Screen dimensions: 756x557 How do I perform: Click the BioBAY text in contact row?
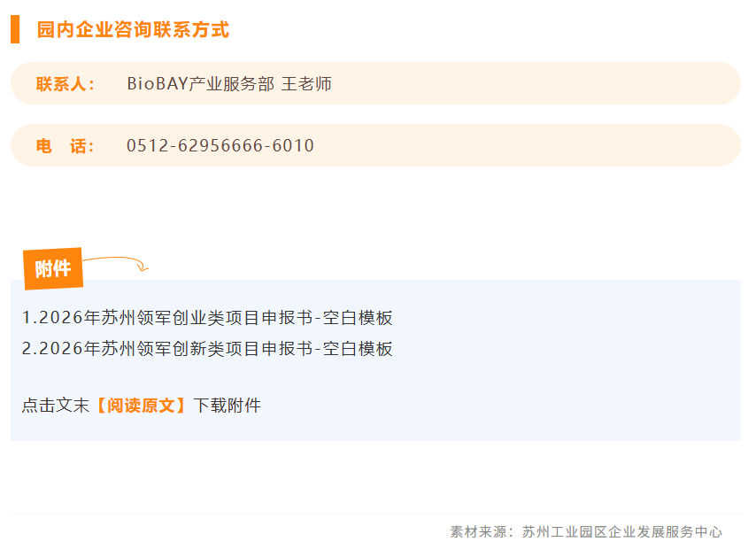tap(158, 84)
